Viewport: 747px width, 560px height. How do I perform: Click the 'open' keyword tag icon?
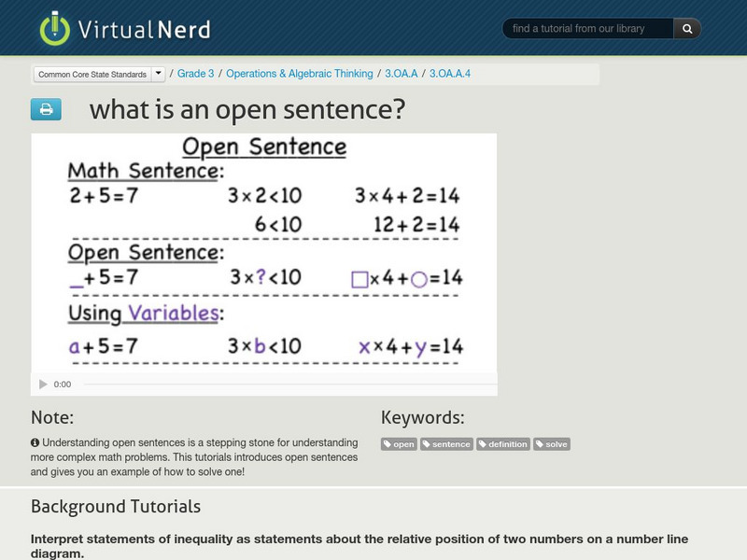click(x=389, y=444)
